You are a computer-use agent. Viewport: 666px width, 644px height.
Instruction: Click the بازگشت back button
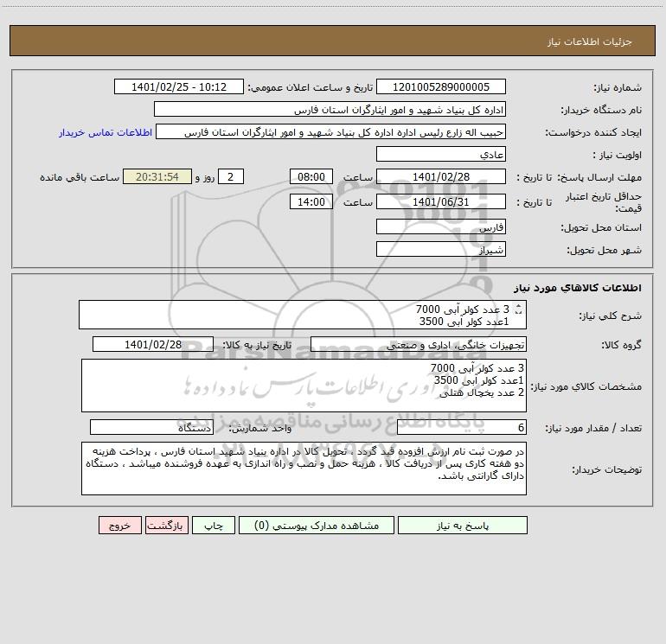pyautogui.click(x=166, y=525)
